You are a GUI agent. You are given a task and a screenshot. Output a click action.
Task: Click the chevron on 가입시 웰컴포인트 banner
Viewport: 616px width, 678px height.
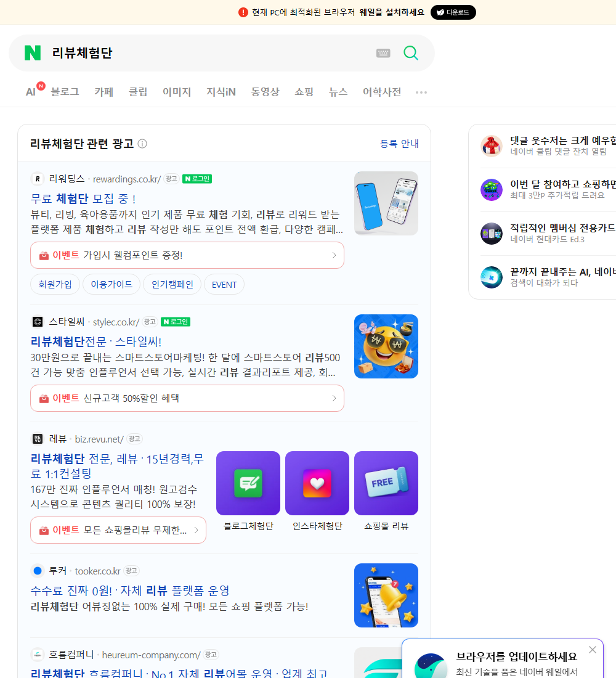tap(334, 255)
